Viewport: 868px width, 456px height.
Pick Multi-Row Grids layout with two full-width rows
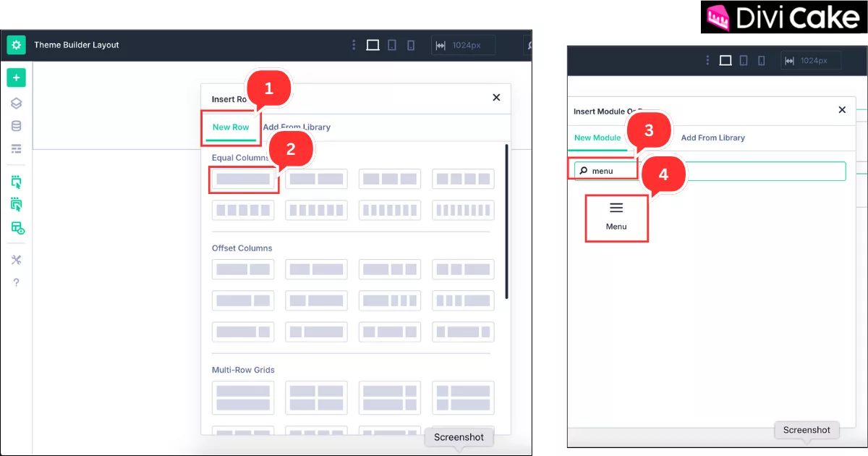[x=243, y=398]
